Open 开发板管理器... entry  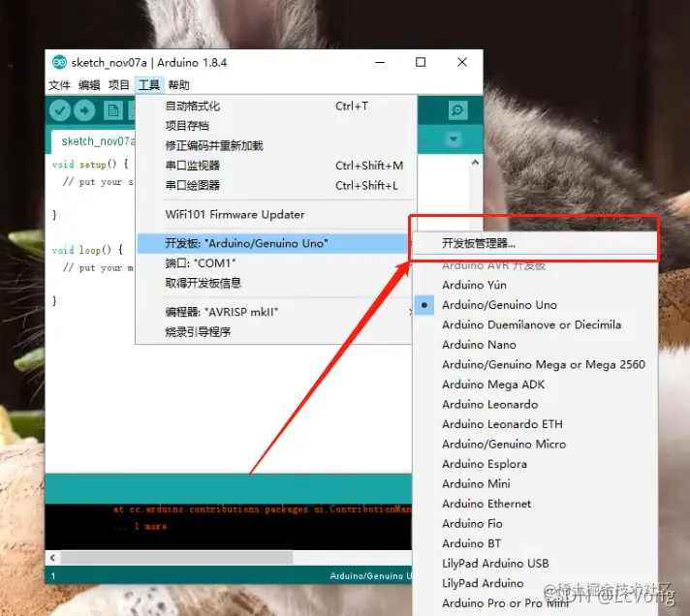point(535,243)
